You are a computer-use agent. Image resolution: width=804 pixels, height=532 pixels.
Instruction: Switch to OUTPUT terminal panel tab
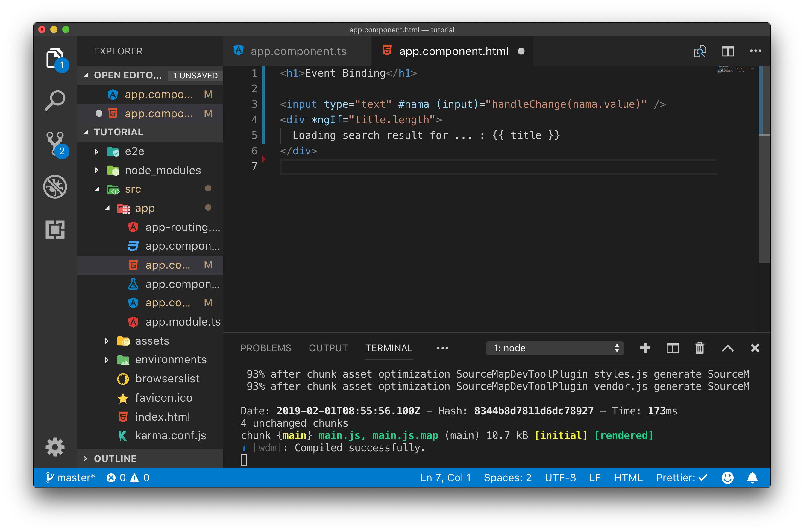pos(330,348)
